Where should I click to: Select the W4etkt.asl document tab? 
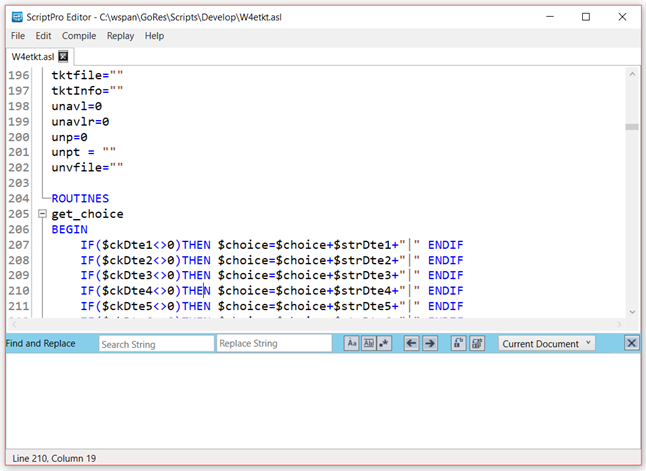(33, 57)
